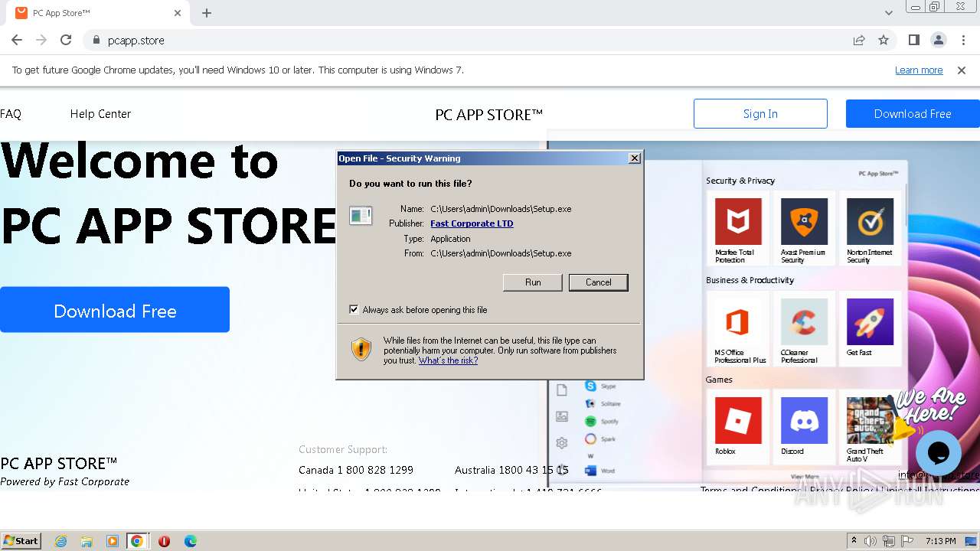Image resolution: width=980 pixels, height=551 pixels.
Task: Click the Business & Productivity heading
Action: [750, 280]
